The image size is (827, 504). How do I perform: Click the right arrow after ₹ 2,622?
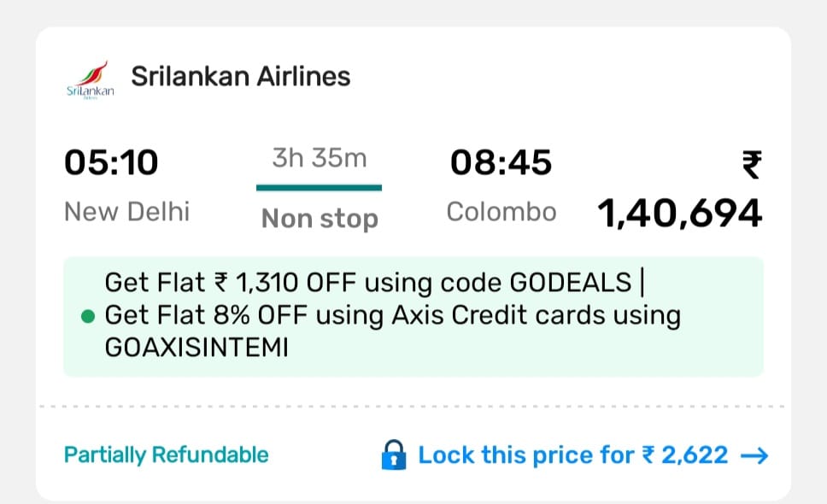[x=754, y=455]
